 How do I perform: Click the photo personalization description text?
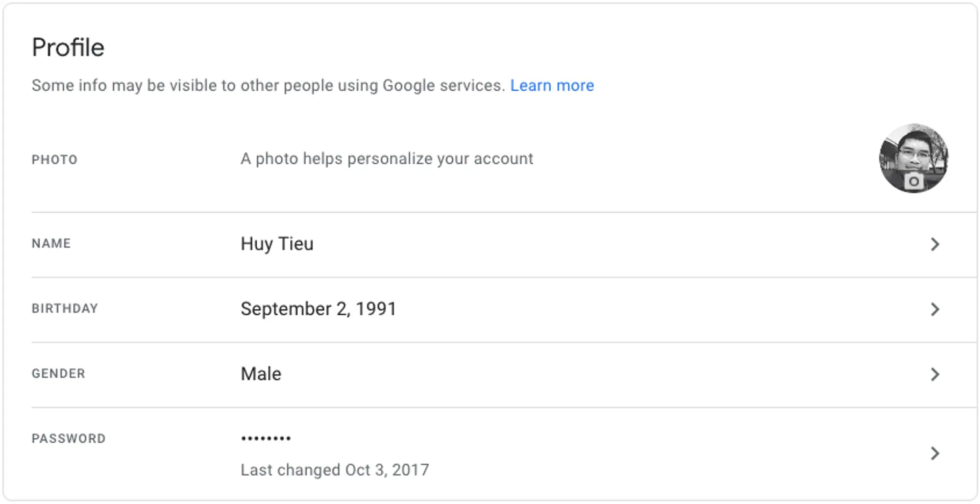point(387,158)
